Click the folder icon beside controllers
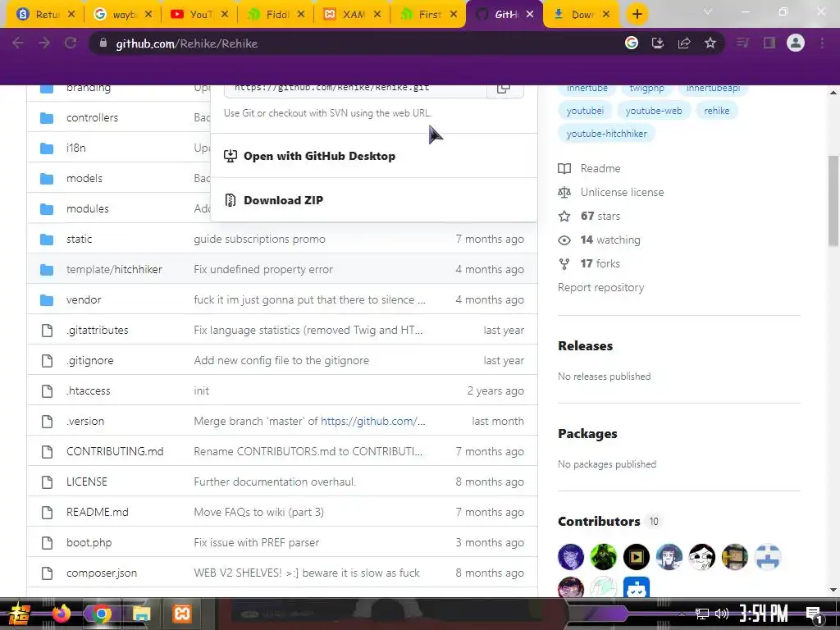The image size is (840, 630). [x=47, y=118]
